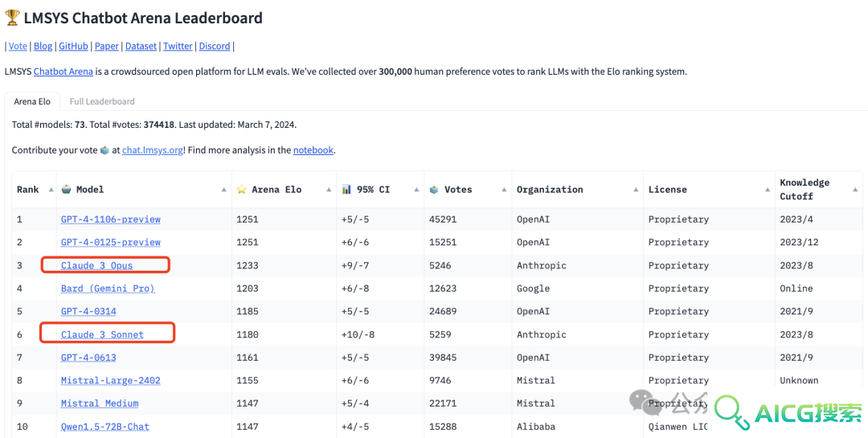
Task: Open the analysis notebook link
Action: (313, 150)
